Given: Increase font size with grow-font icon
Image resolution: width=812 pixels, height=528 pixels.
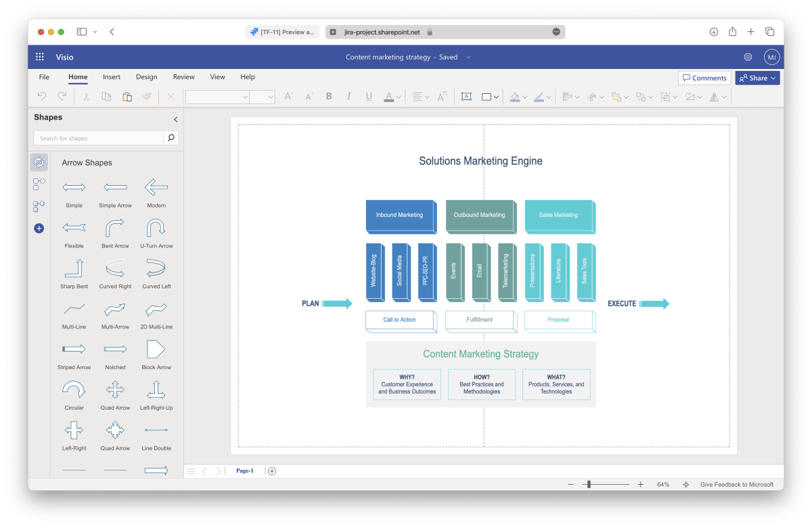Looking at the screenshot, I should [x=289, y=97].
